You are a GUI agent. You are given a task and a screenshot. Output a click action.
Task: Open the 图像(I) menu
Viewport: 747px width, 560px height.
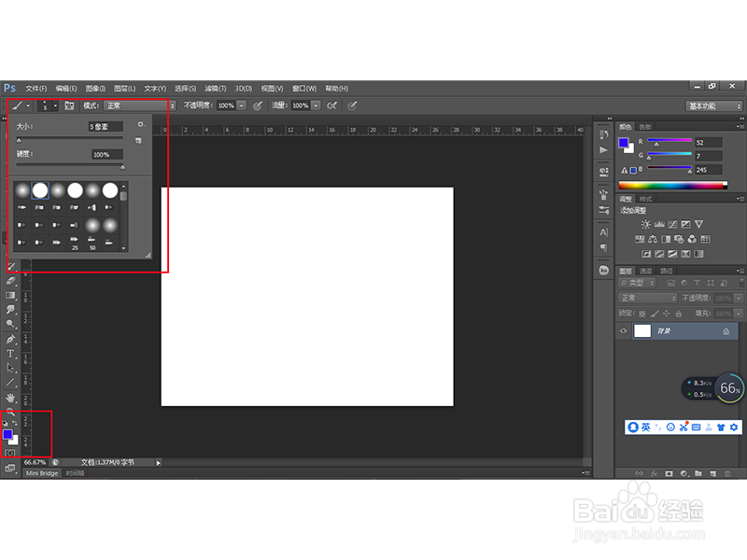click(x=96, y=89)
